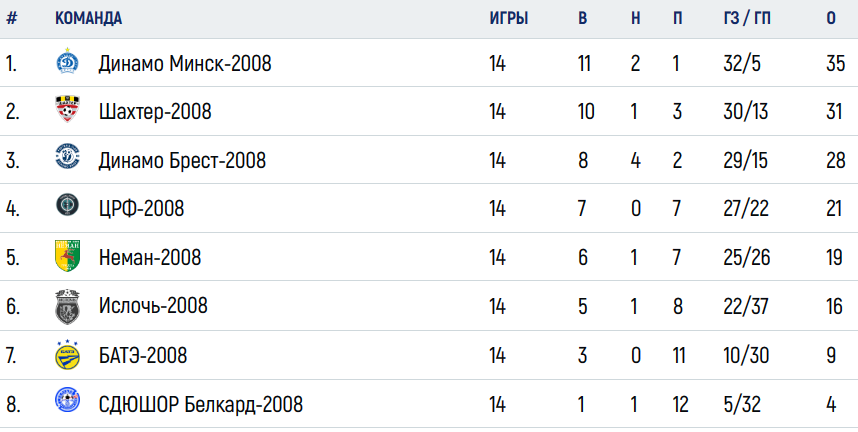Select the БАТЭ-2008 team name
Screen dimensions: 858x432
(143, 355)
